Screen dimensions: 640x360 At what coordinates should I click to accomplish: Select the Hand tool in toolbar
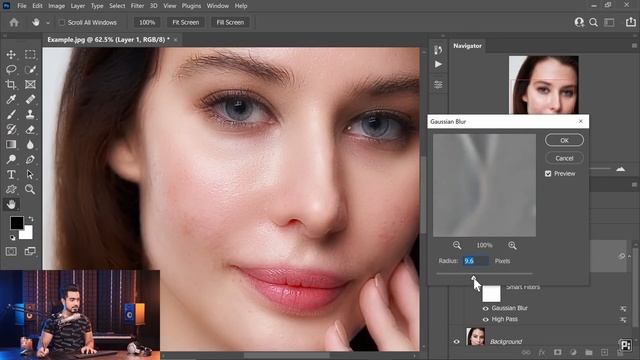tap(11, 204)
